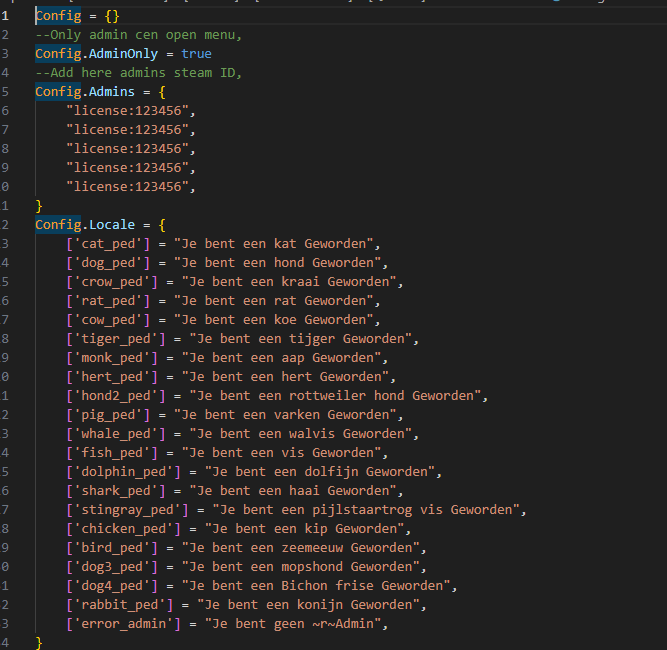The image size is (667, 650).
Task: Click the string "Je bent een pijlstaartrog vis Geworden"
Action: 366,510
